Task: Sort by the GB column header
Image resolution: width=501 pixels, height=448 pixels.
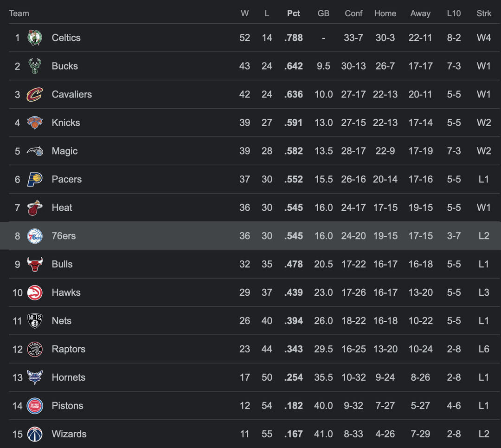Action: coord(323,13)
